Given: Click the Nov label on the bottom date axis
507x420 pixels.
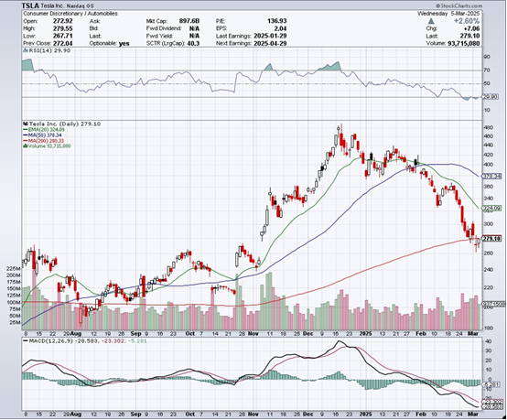Looking at the screenshot, I should tap(253, 415).
